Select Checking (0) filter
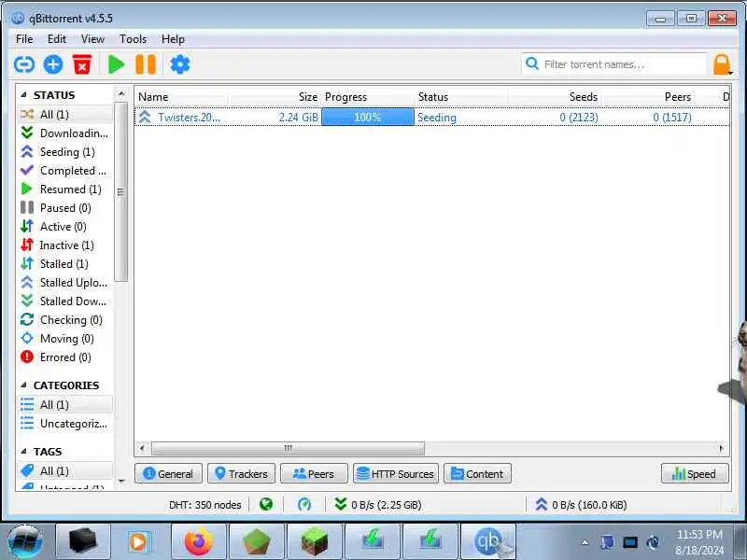Viewport: 747px width, 560px height. 65,319
